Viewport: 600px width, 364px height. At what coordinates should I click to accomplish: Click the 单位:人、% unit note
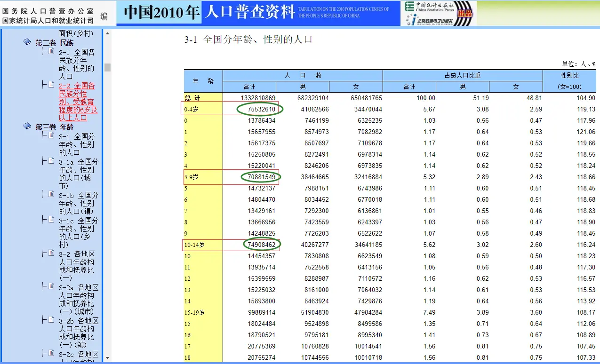coord(578,64)
